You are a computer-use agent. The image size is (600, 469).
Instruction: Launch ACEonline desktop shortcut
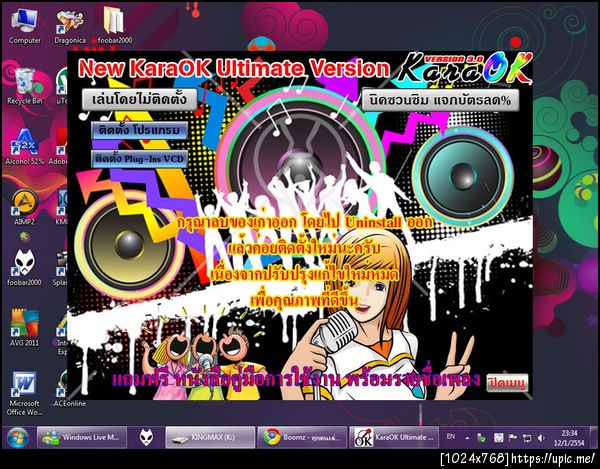coord(70,389)
